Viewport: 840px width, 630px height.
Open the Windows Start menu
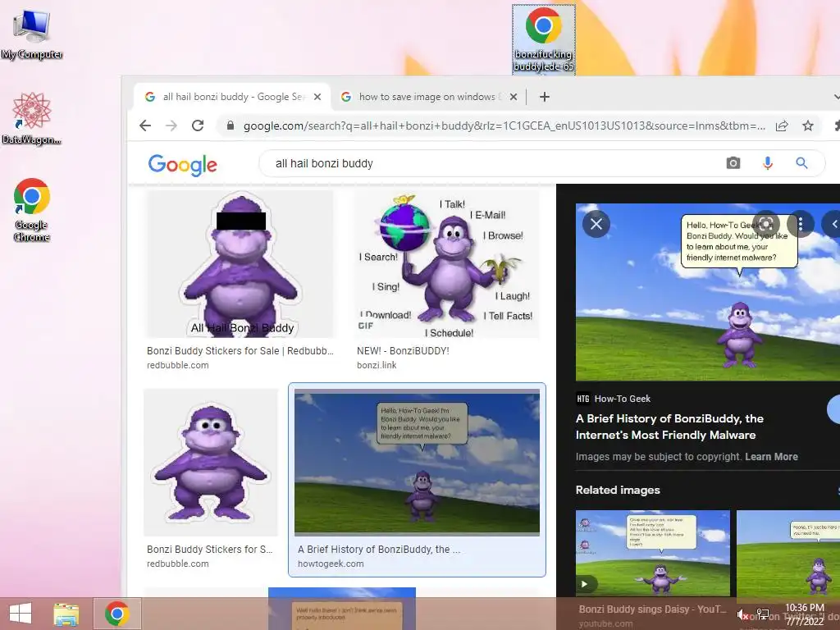click(x=21, y=614)
